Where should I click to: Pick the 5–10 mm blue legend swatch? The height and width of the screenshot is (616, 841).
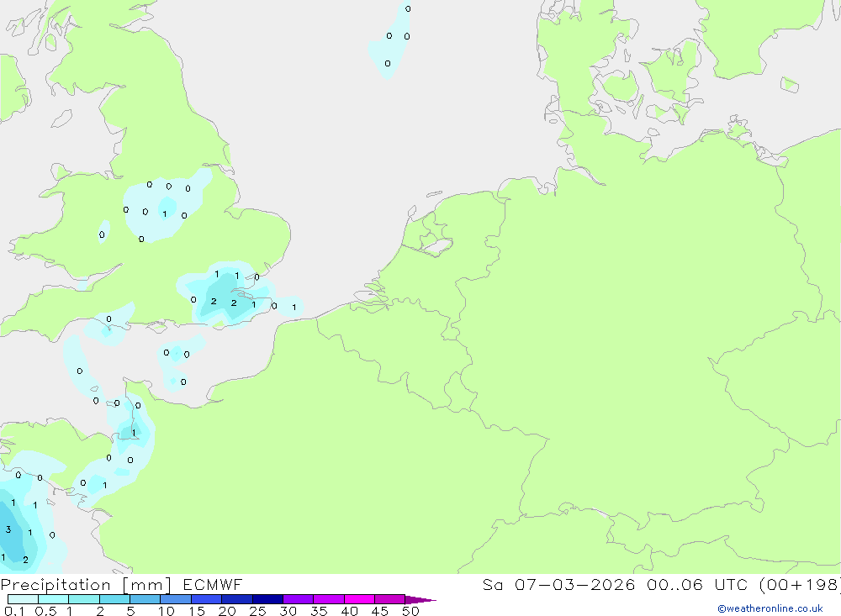click(x=145, y=599)
